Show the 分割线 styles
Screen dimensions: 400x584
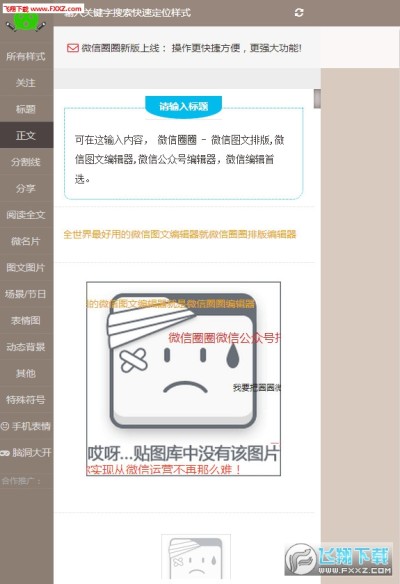[x=26, y=162]
